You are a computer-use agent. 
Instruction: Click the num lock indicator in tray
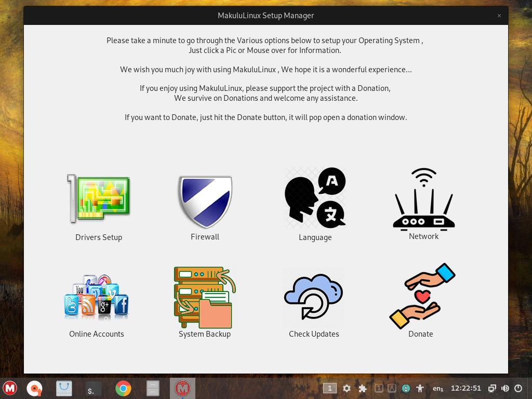click(x=379, y=388)
